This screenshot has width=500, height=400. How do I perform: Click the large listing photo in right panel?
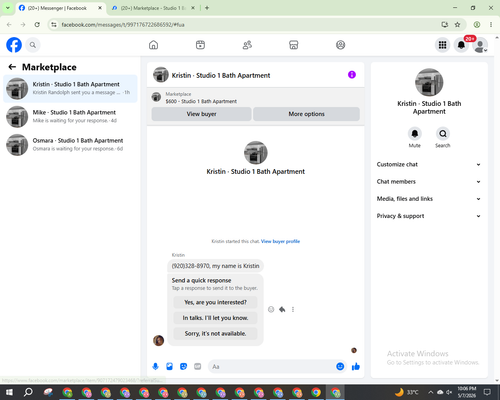coord(429,82)
